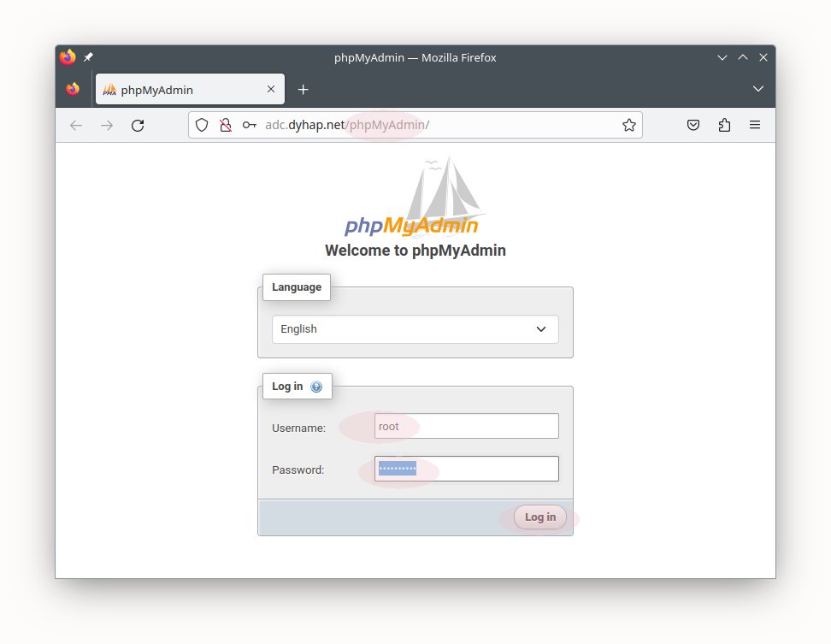
Task: Click the 'Language' legend label
Action: [x=297, y=287]
